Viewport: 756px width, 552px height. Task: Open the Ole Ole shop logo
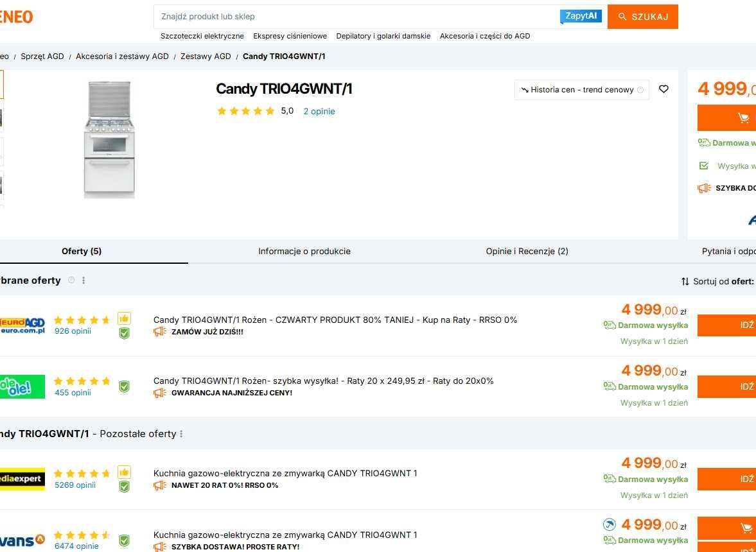22,387
